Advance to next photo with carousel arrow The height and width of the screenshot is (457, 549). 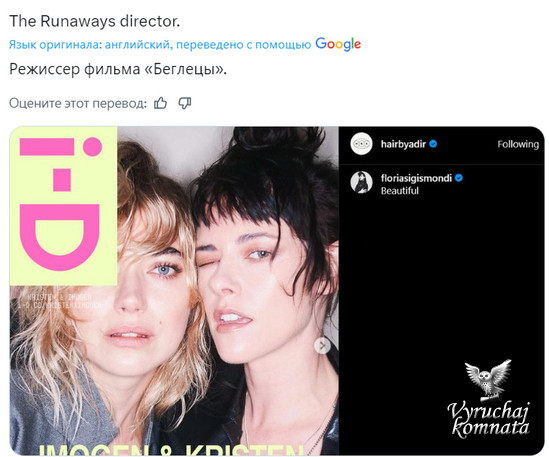tap(322, 346)
